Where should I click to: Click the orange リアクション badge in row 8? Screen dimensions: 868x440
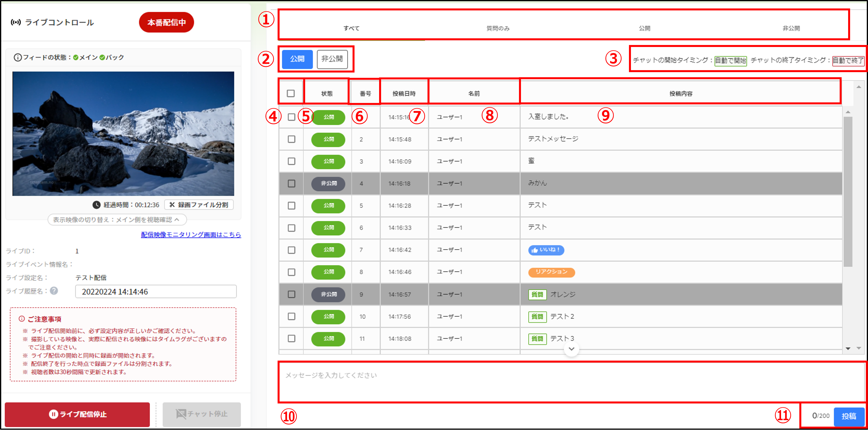click(551, 272)
